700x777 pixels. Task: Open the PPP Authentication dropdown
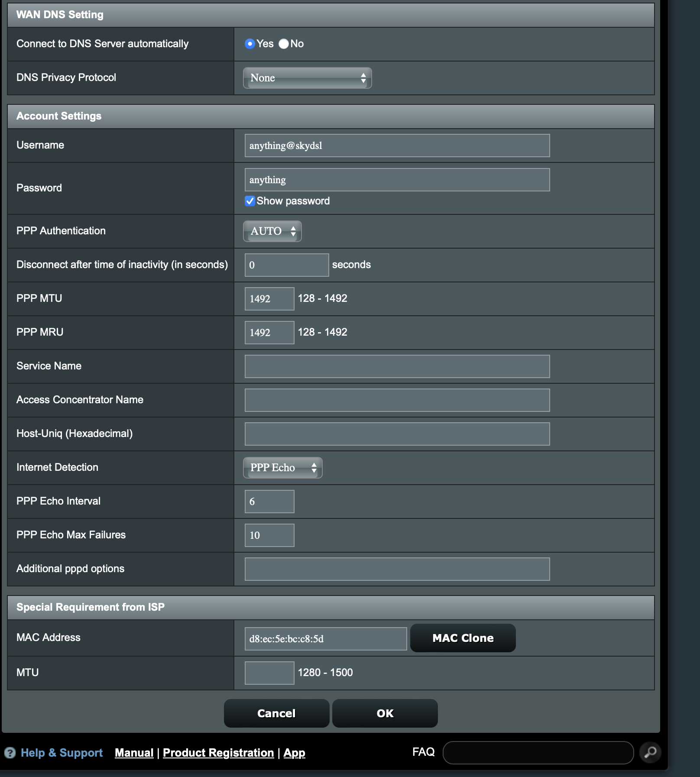272,231
